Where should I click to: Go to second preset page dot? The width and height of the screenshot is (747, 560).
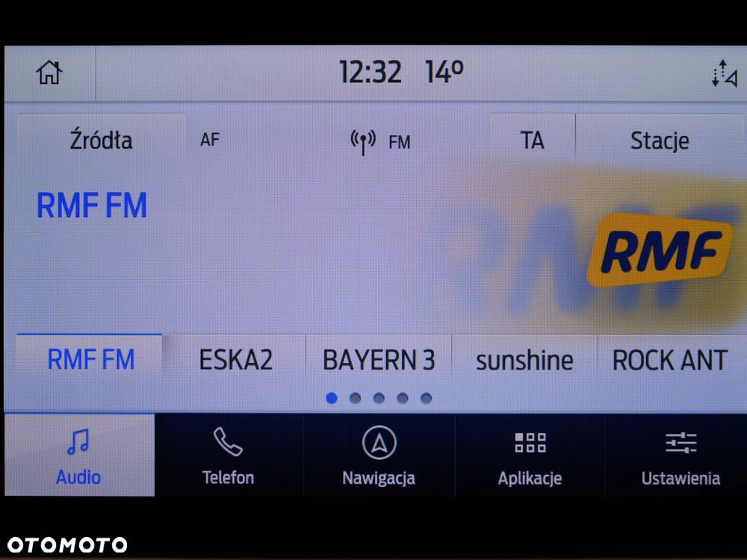coord(355,398)
